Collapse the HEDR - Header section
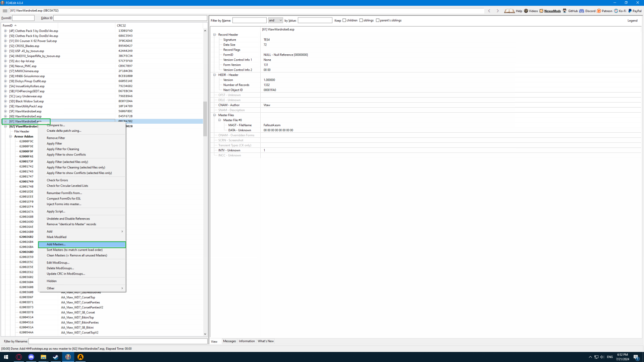The image size is (644, 362). [x=215, y=75]
